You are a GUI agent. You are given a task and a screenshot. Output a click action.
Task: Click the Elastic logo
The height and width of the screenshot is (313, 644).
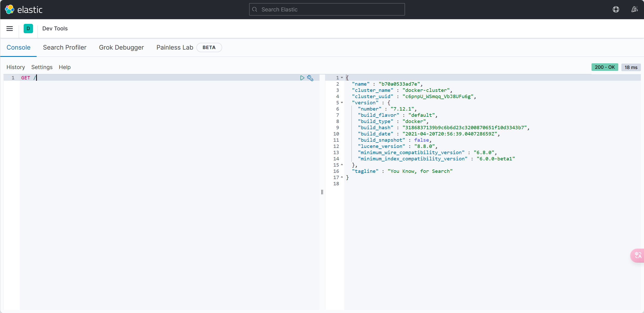23,10
